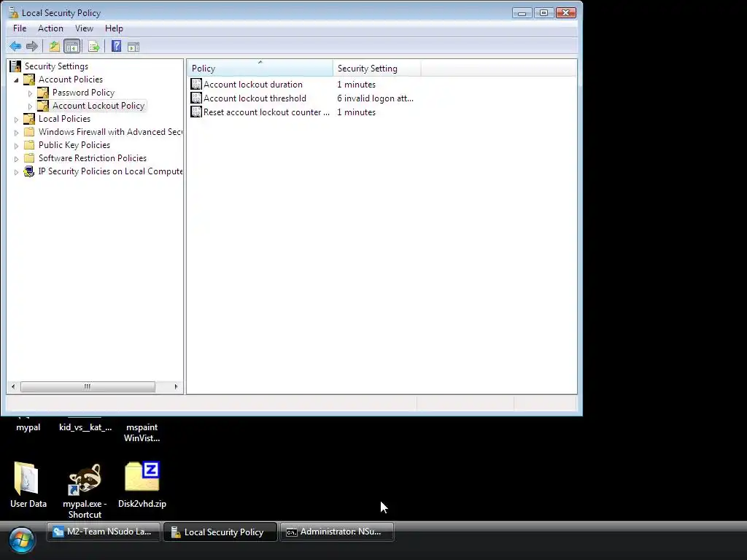Select the kid_vs__kat_... desktop icon label

(85, 427)
